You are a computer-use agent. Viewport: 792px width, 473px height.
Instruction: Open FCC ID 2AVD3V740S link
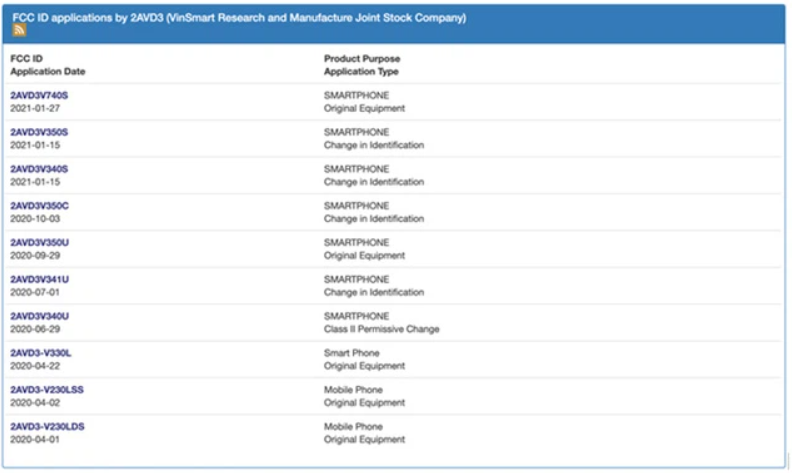(39, 96)
